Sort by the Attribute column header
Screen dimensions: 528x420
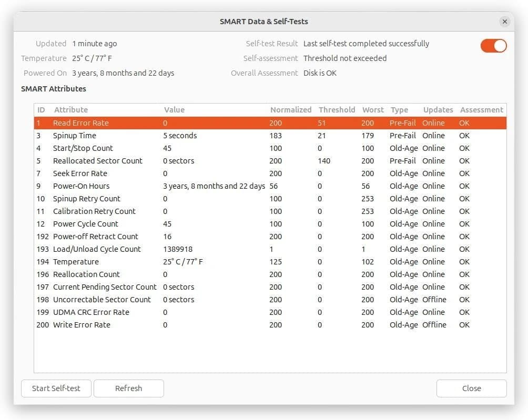(x=71, y=110)
